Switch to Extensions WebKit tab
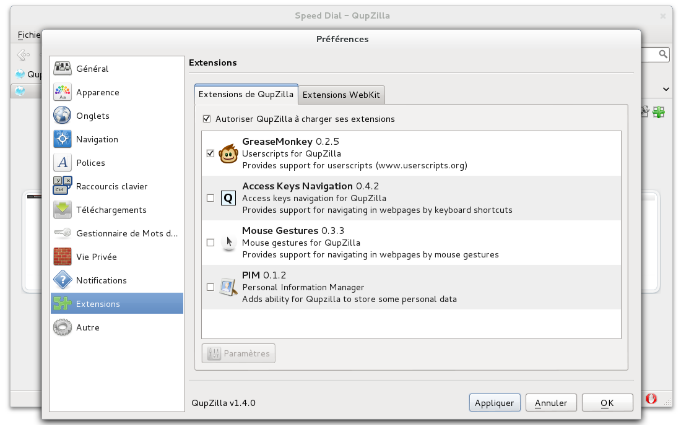The image size is (681, 427). coord(342,95)
